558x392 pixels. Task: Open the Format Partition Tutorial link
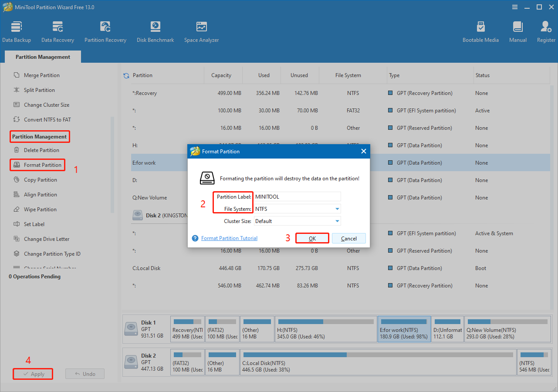(228, 238)
